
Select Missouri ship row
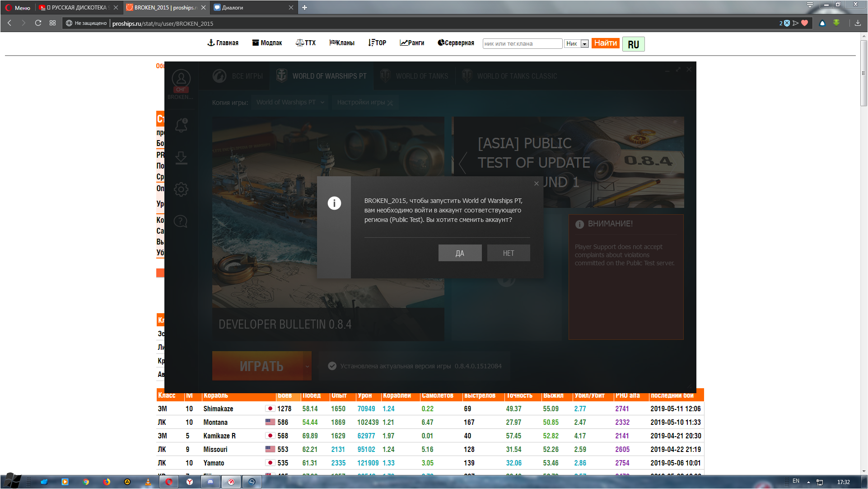pyautogui.click(x=429, y=449)
